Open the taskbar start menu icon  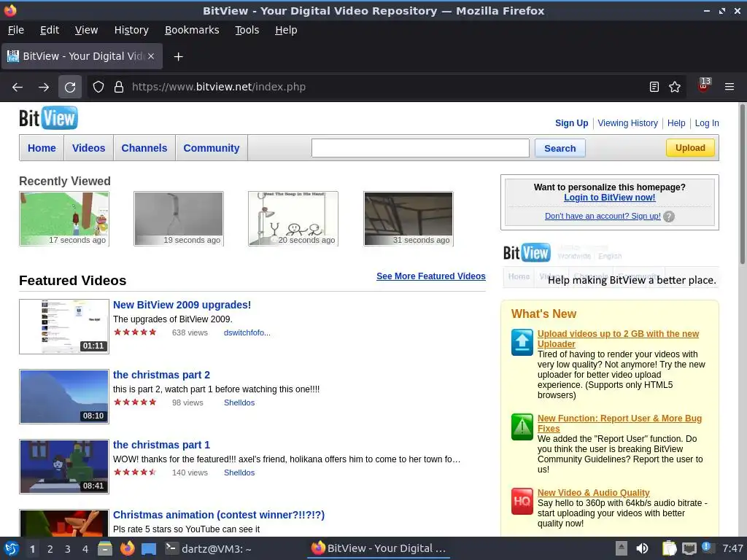coord(12,548)
